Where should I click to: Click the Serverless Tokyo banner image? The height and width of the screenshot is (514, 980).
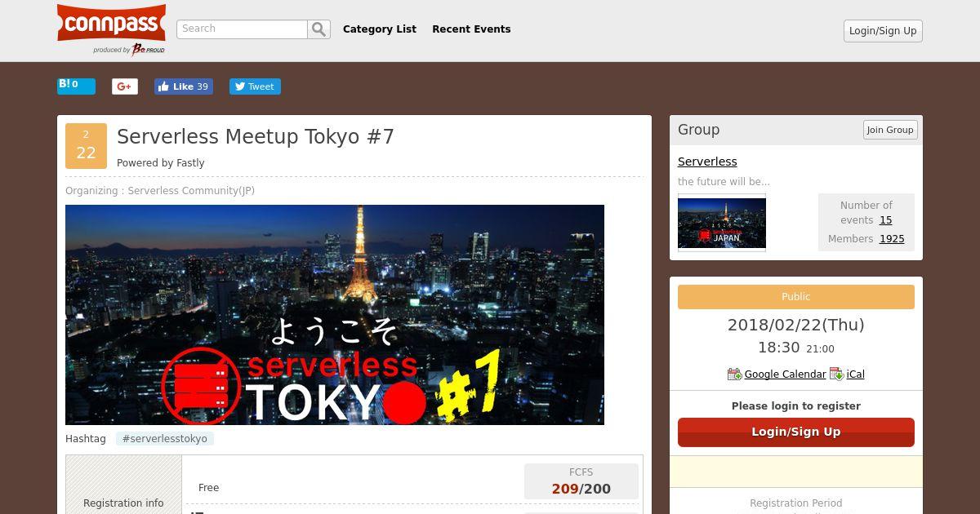click(x=335, y=315)
